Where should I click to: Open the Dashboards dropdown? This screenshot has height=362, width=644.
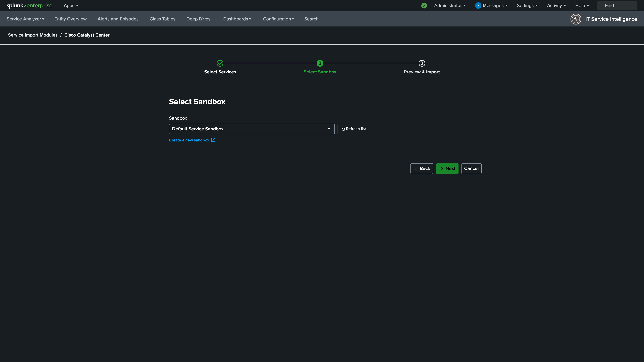237,19
